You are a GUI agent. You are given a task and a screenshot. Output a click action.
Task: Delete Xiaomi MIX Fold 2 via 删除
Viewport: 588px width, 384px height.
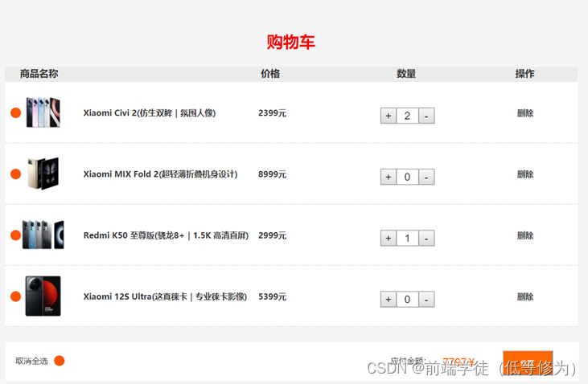pos(525,174)
